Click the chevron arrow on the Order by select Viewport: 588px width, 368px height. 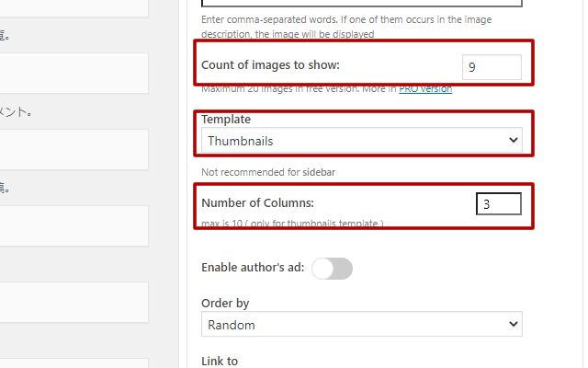(513, 325)
